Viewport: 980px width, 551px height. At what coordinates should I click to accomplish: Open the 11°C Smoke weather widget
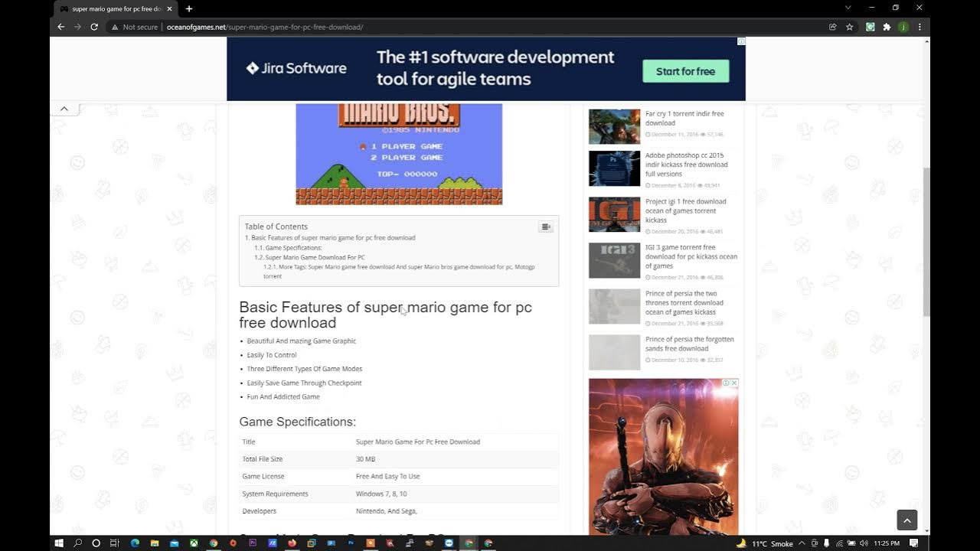click(x=764, y=543)
